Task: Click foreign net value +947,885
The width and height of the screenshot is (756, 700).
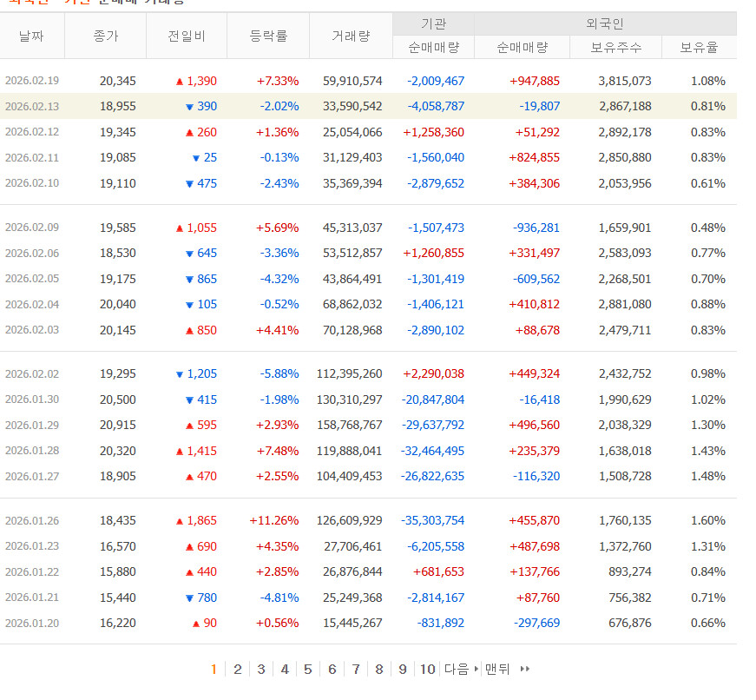Action: pos(535,81)
